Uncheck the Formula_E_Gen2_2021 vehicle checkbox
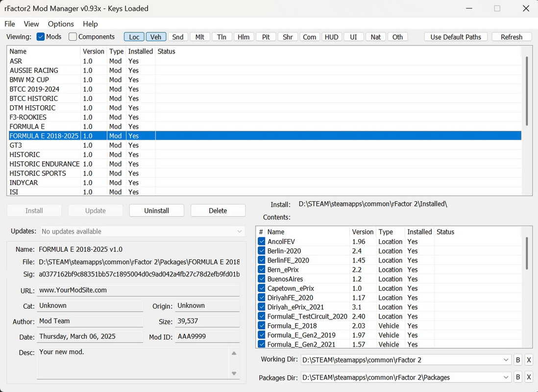The width and height of the screenshot is (538, 392). pos(262,344)
